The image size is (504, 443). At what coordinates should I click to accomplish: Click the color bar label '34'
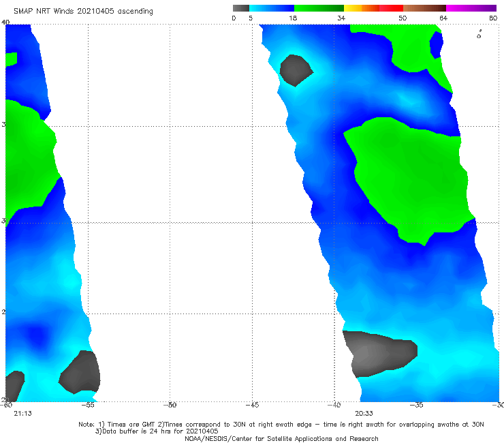coord(341,18)
